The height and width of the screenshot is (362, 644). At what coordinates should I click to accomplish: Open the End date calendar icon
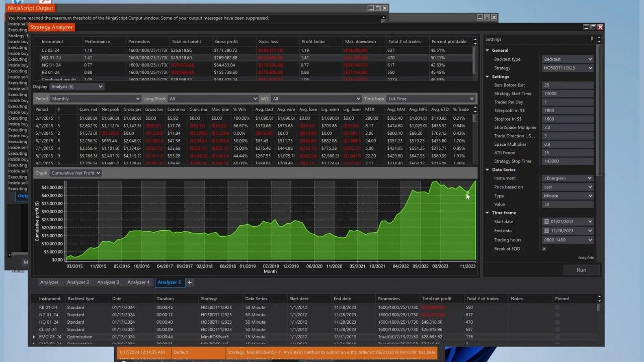click(546, 231)
